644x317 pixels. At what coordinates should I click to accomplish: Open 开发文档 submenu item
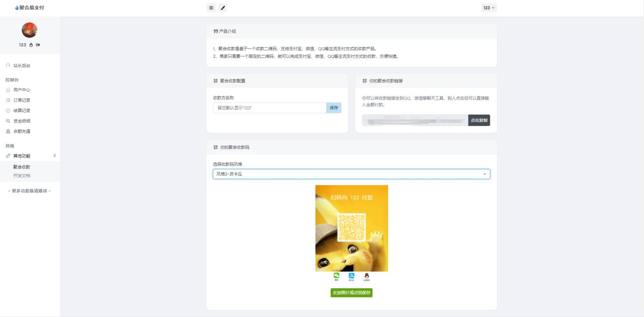[x=22, y=175]
